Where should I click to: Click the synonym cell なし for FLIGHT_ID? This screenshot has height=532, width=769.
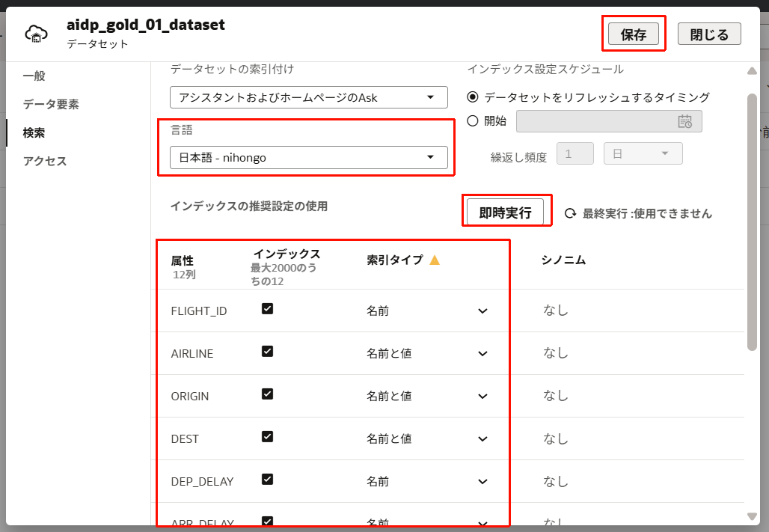[x=556, y=311]
